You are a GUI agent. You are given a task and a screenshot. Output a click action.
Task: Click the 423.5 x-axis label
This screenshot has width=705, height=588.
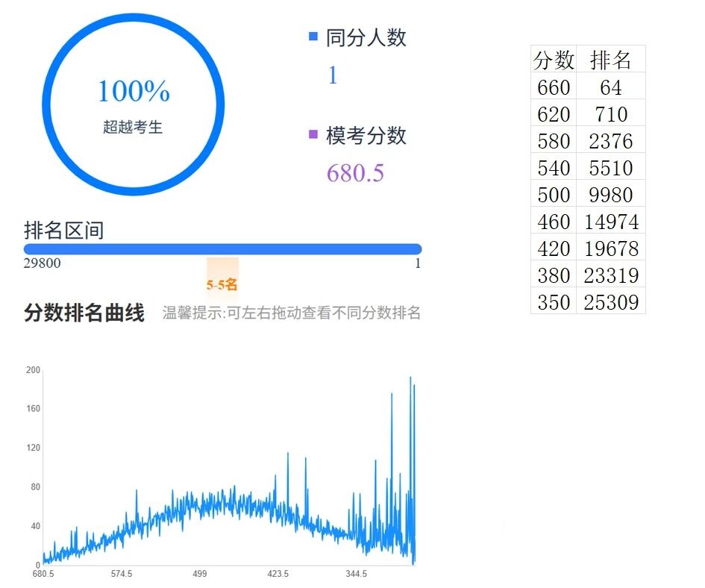click(x=278, y=574)
